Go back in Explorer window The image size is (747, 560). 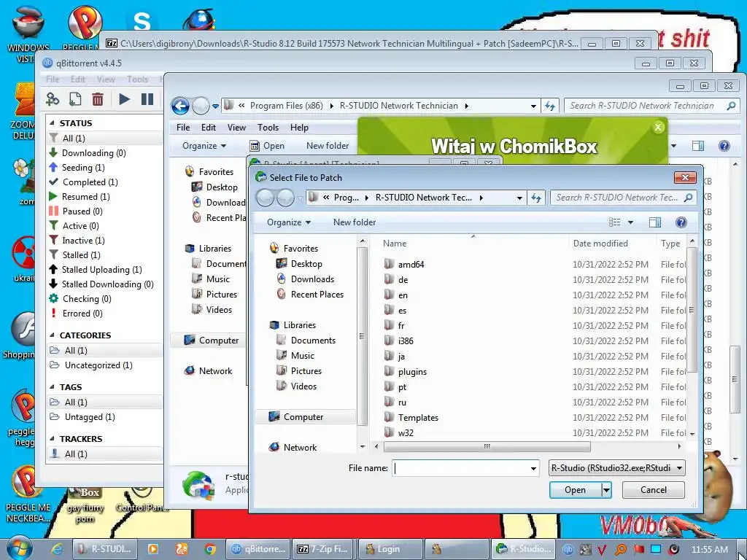181,106
